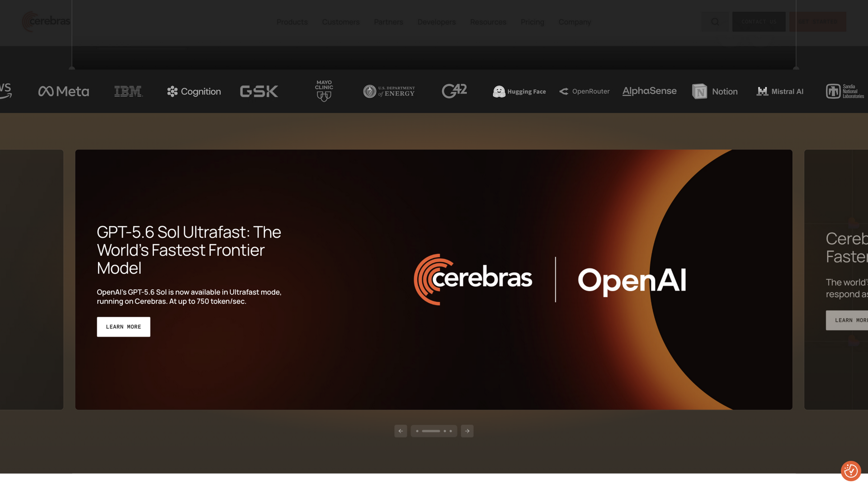This screenshot has width=868, height=488.
Task: Click the IBM logo
Action: 128,91
